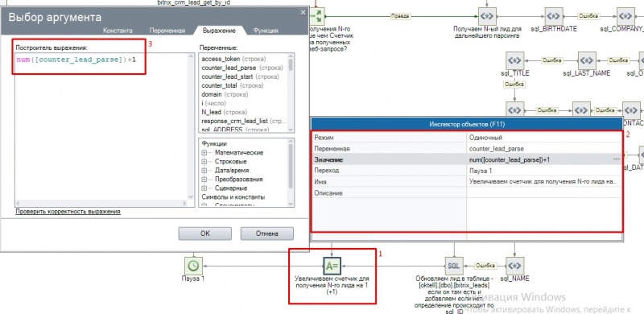Click the node above the CONTAC label
The image size is (644, 314).
[631, 109]
